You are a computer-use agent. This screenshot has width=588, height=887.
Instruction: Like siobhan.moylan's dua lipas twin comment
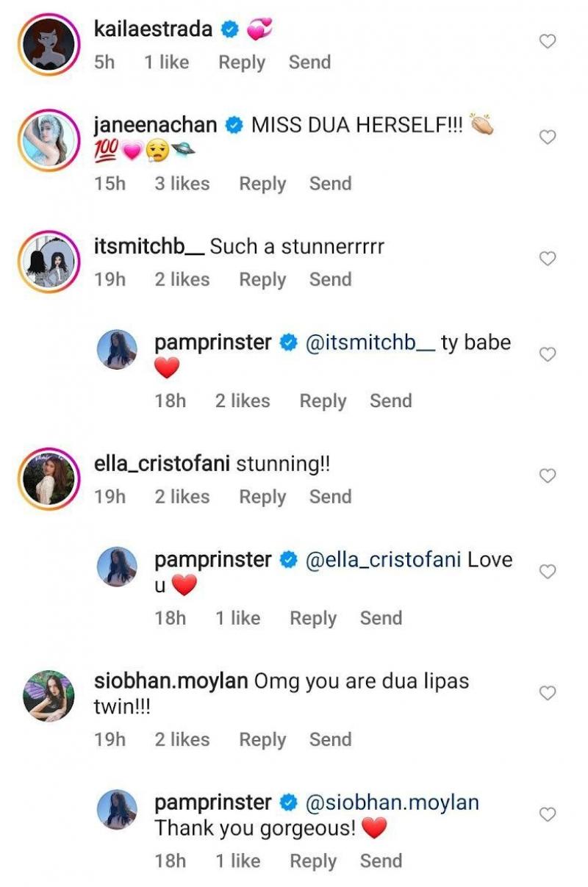[x=548, y=693]
